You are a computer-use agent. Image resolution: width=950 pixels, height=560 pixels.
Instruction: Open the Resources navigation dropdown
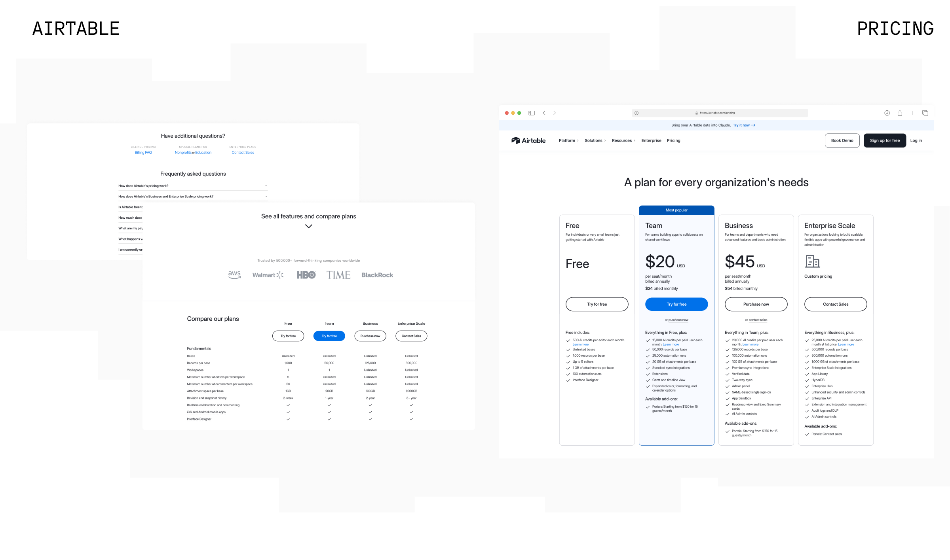coord(623,140)
